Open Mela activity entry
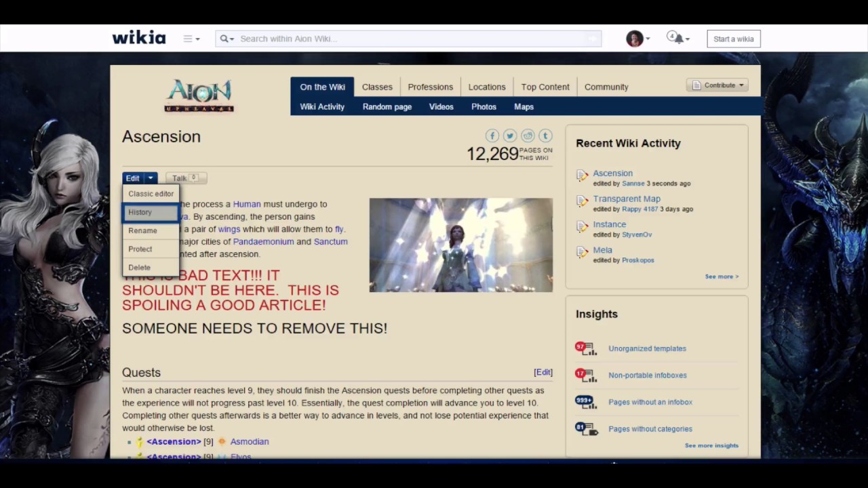 pos(603,250)
